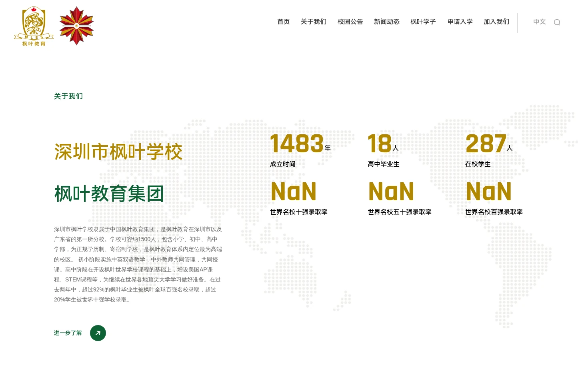
Task: Open the 枫叶学子 menu item
Action: point(423,22)
